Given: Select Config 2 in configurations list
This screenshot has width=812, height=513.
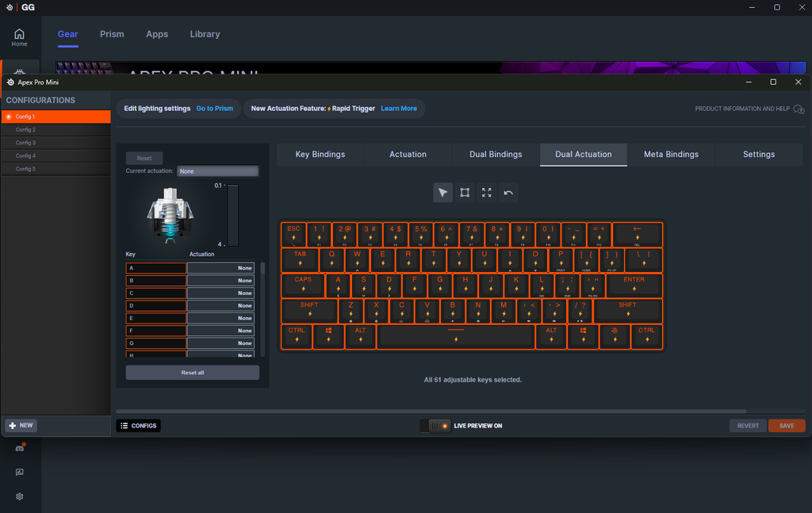Looking at the screenshot, I should pyautogui.click(x=56, y=130).
